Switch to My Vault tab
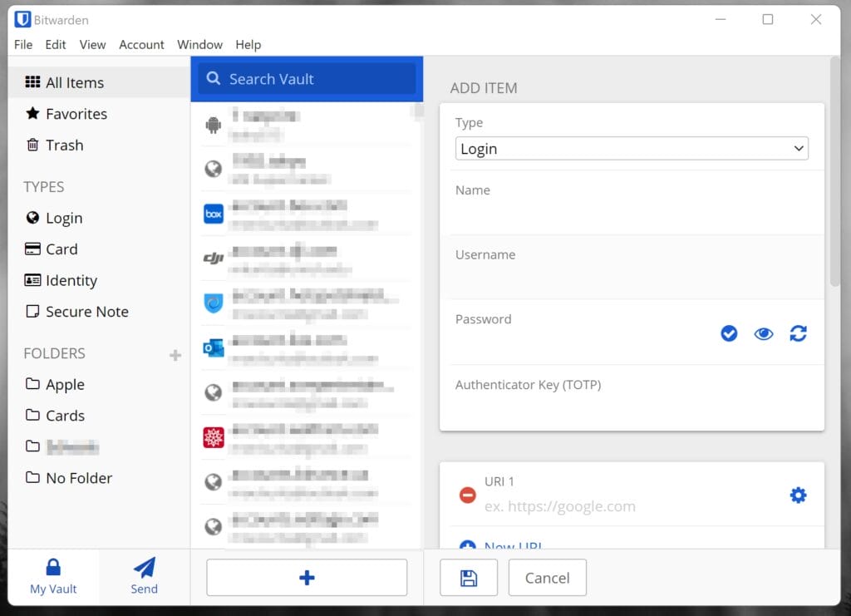This screenshot has width=851, height=616. coord(53,577)
